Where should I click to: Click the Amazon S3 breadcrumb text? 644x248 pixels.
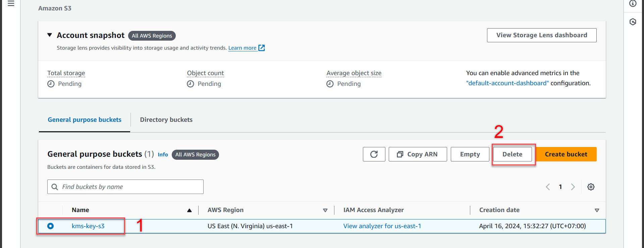click(x=55, y=8)
